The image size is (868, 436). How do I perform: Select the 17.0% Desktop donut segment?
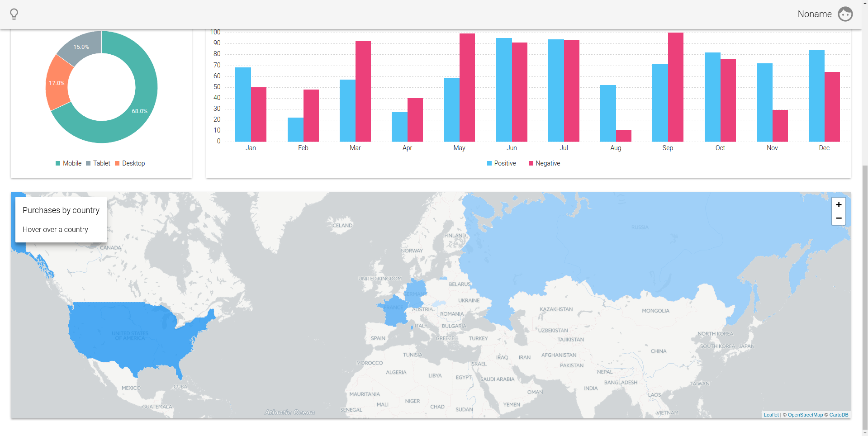pyautogui.click(x=57, y=83)
